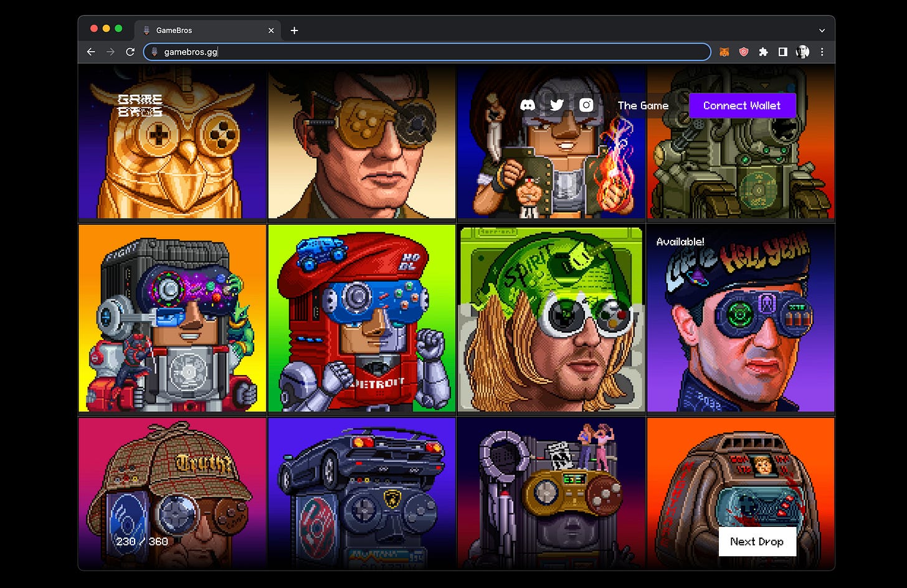The height and width of the screenshot is (588, 907).
Task: Close the GameBros tab
Action: click(271, 30)
